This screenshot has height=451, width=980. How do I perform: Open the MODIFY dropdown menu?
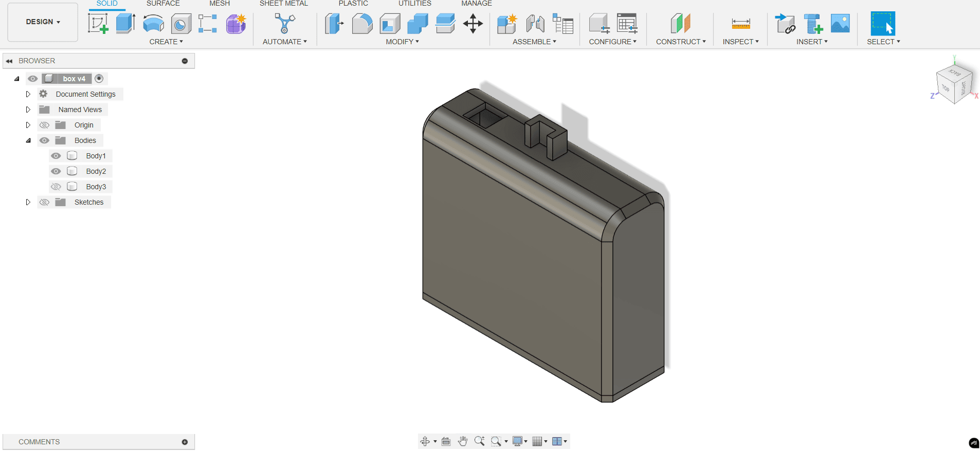point(403,42)
